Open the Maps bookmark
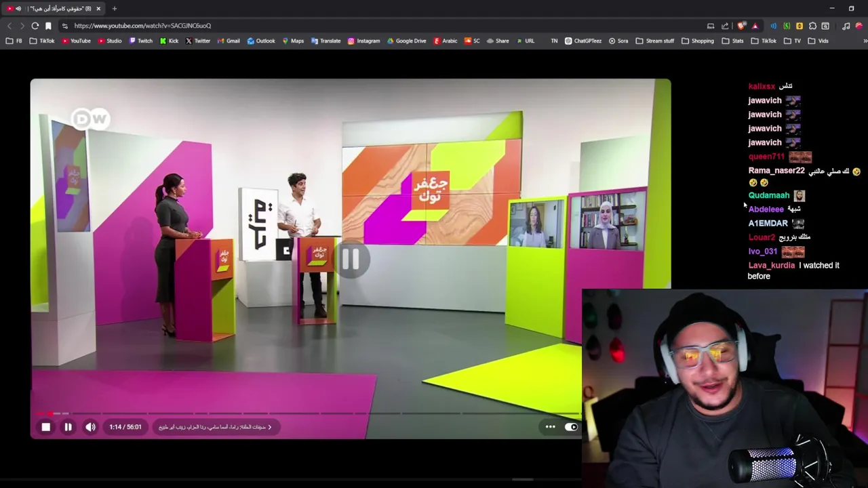 pos(293,41)
